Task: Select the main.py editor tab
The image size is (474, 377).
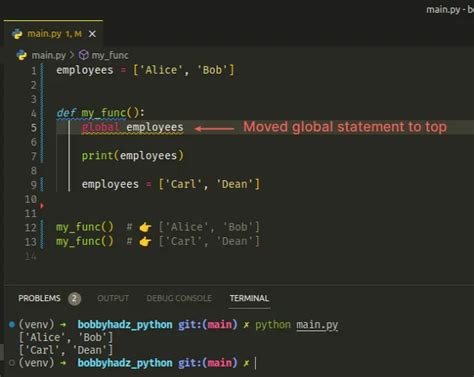Action: click(x=53, y=34)
